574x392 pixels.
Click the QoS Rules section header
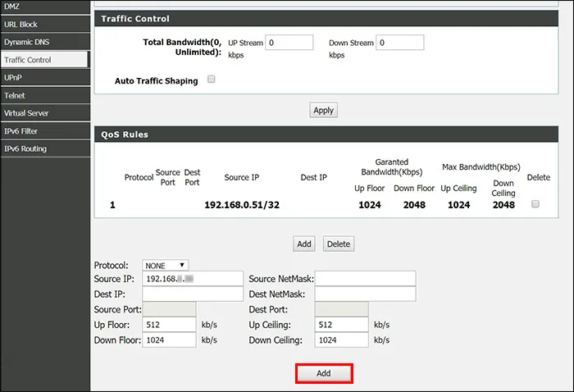(326, 134)
